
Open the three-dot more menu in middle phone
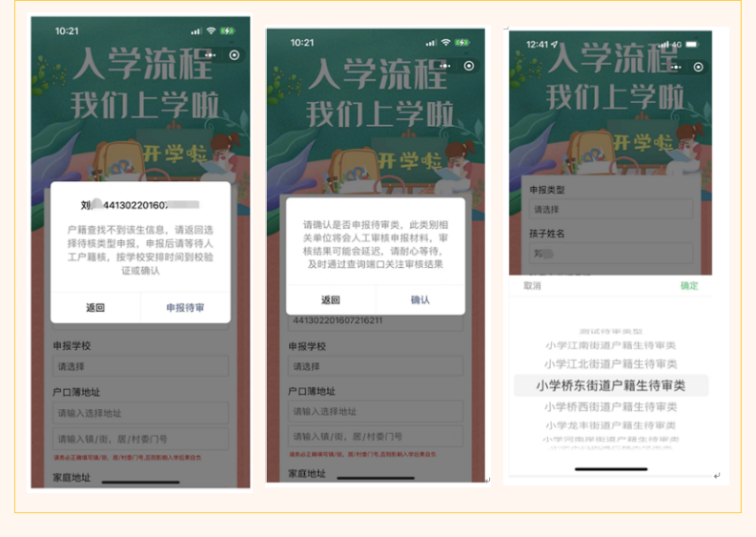pyautogui.click(x=448, y=66)
